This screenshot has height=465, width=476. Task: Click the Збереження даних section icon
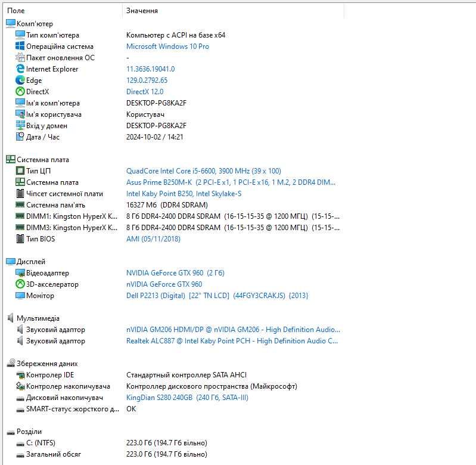pyautogui.click(x=11, y=362)
